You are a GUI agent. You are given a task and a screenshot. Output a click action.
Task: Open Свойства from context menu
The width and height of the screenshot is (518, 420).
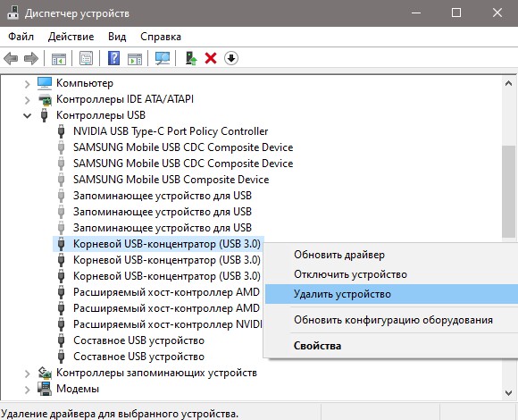[391, 346]
